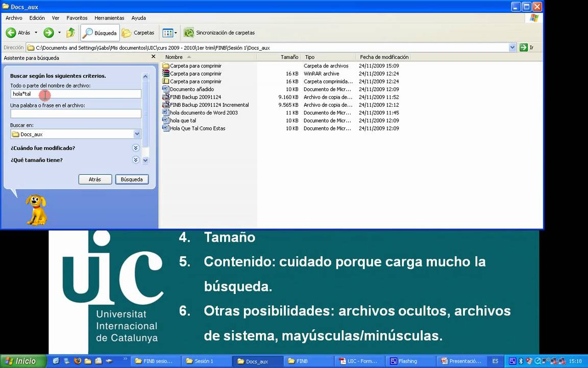Go up one folder level icon
588x368 pixels.
[70, 33]
